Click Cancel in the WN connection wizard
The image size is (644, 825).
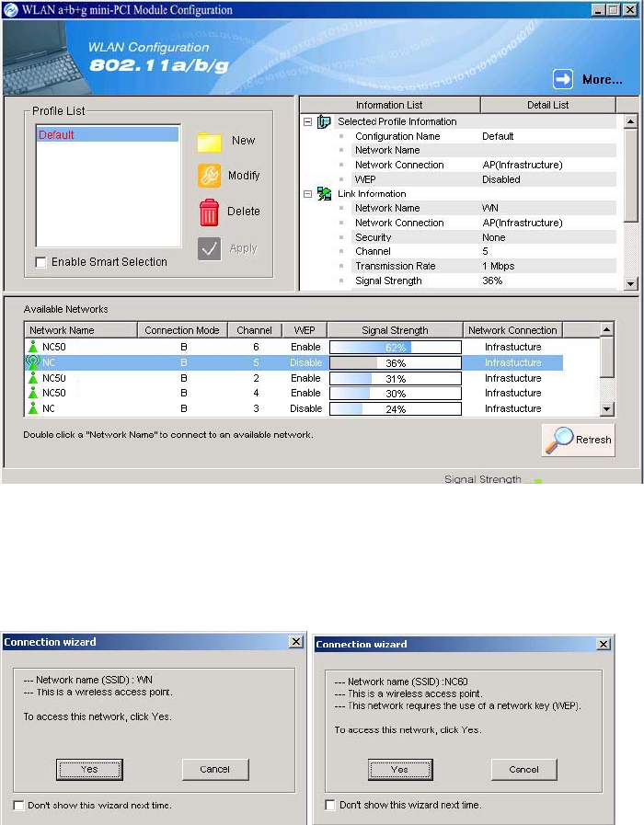214,769
